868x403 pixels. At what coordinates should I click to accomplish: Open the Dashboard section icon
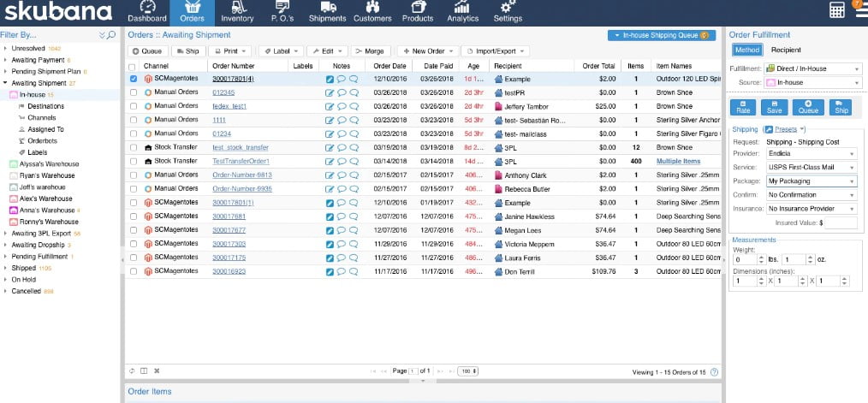point(146,7)
